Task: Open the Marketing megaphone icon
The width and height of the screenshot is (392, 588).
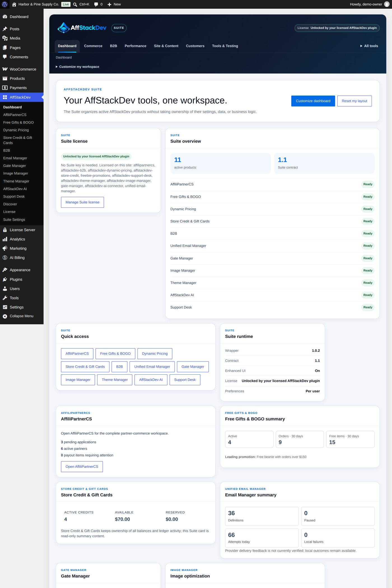Action: pyautogui.click(x=5, y=248)
